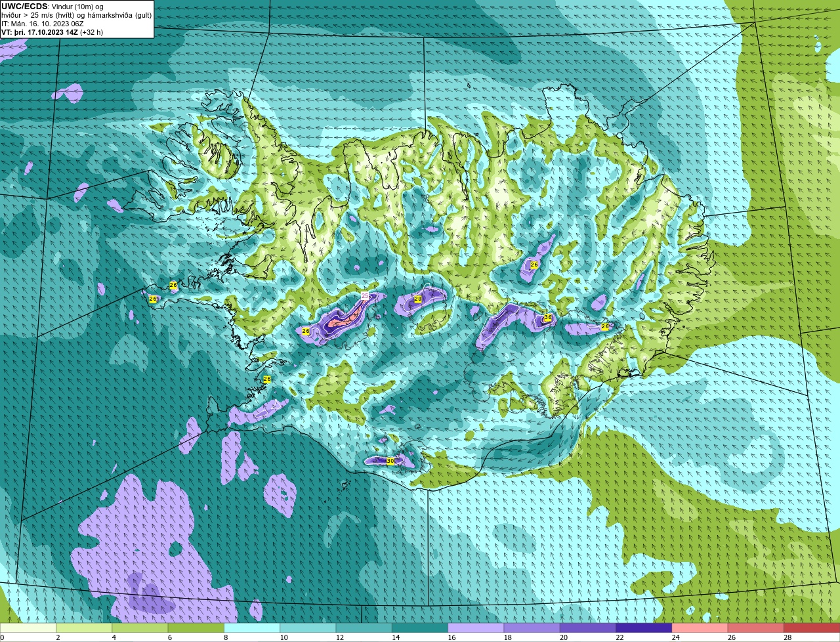
Task: Select the light purple 16–18 m/s swatch
Action: (x=476, y=628)
